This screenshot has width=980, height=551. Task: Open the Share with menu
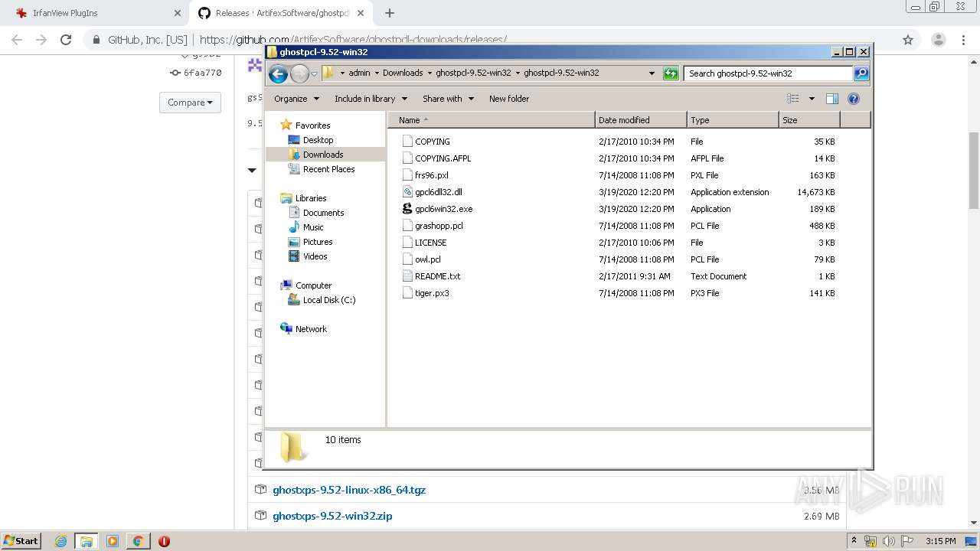pyautogui.click(x=448, y=99)
